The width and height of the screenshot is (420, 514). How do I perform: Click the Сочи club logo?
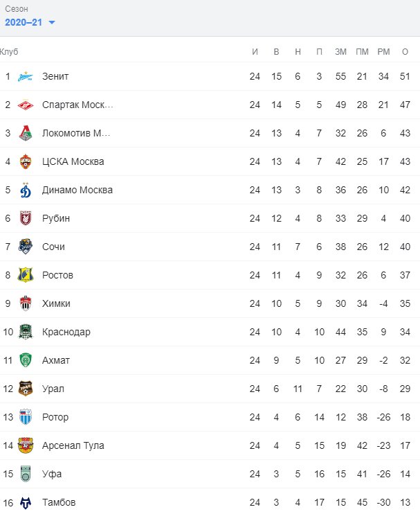pyautogui.click(x=26, y=247)
